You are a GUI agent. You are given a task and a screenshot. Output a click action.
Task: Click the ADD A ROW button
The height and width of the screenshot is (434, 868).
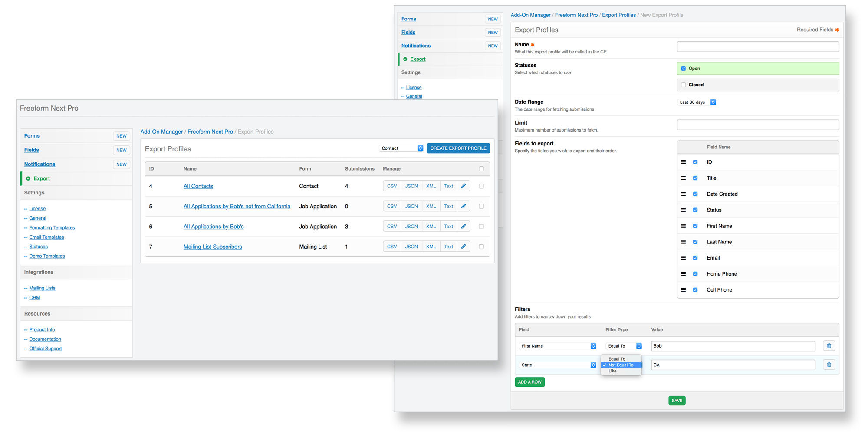pos(530,382)
